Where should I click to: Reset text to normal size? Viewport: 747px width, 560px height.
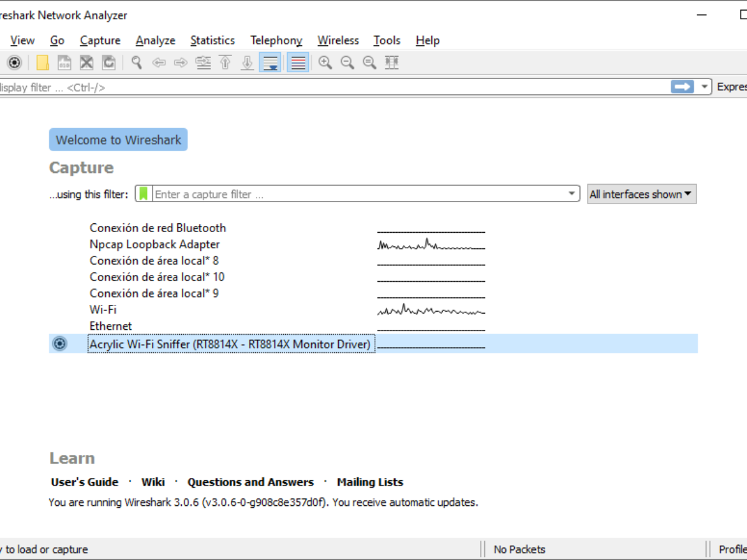[370, 62]
